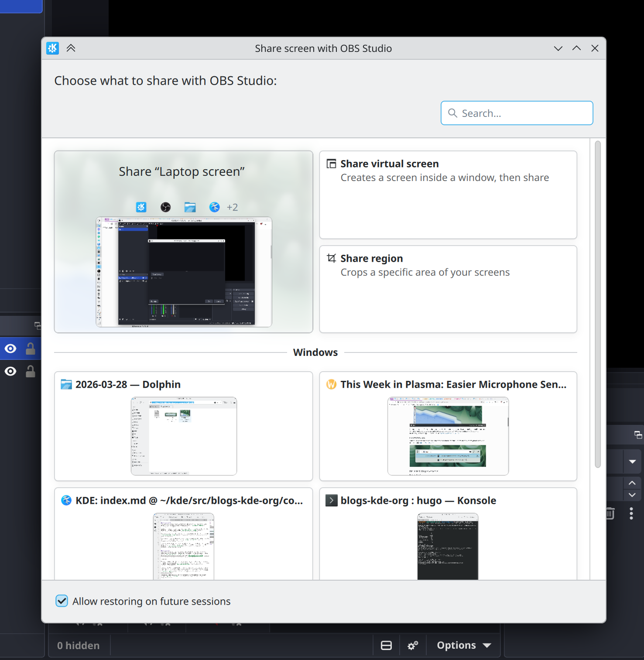Click the layout icon left of the gears
This screenshot has width=644, height=660.
pos(386,645)
